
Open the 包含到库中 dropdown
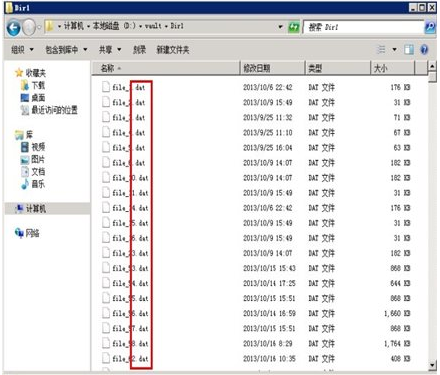tap(66, 50)
